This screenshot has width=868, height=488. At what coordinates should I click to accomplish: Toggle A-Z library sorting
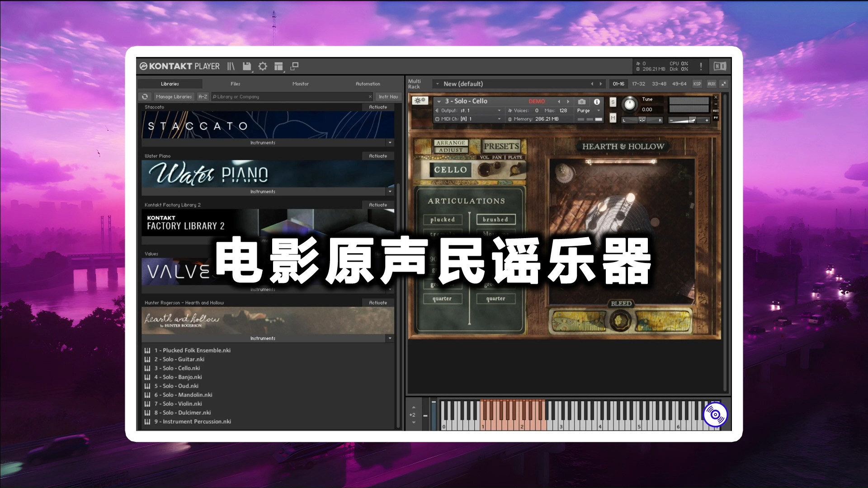pyautogui.click(x=203, y=97)
